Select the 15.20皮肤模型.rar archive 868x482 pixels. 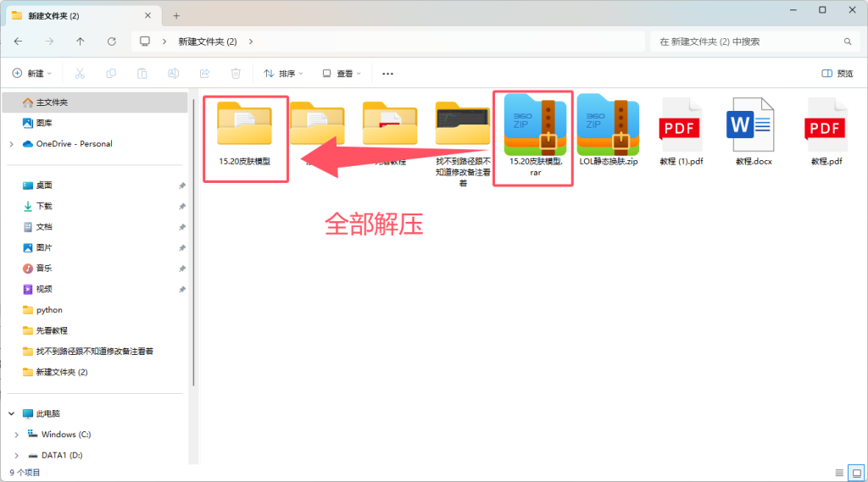point(535,136)
